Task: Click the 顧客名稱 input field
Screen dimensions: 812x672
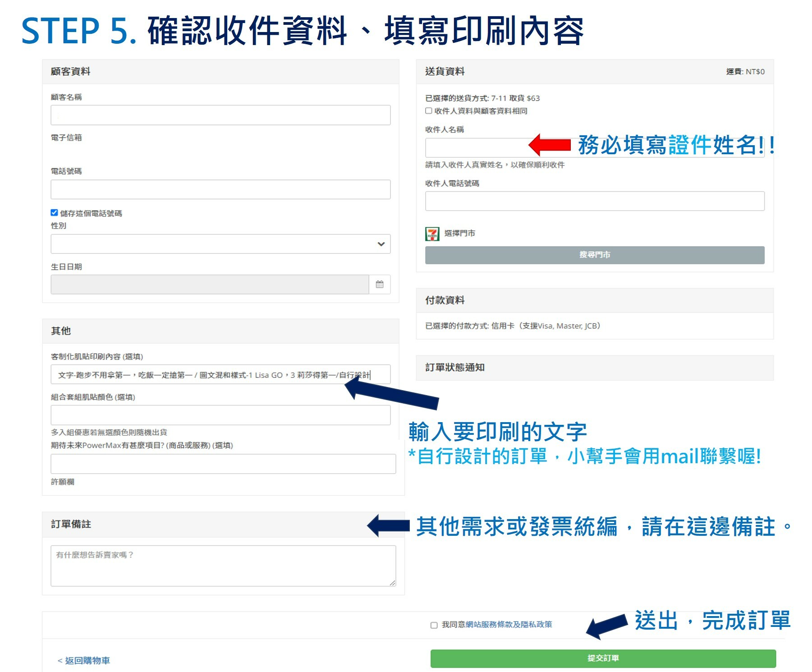Action: [220, 115]
